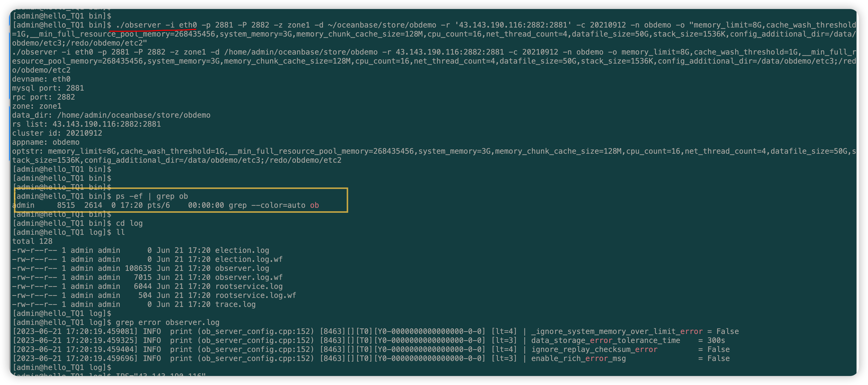
Task: Click 'data_storage_error_tolerance_time' config name
Action: click(606, 340)
